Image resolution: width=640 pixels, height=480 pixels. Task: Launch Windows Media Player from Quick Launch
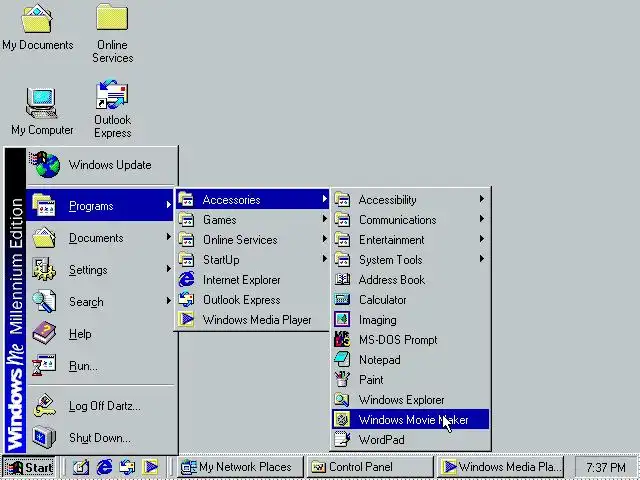coord(150,467)
